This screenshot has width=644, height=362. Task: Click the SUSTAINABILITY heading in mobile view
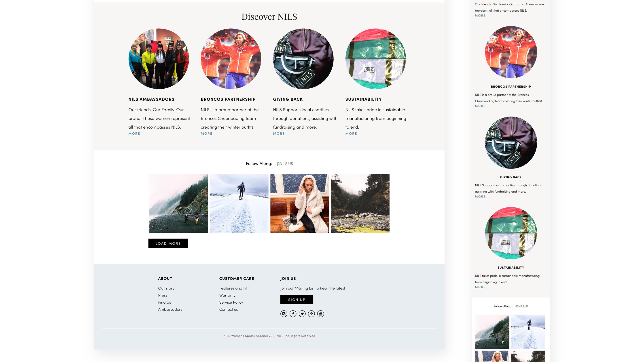[x=511, y=268]
